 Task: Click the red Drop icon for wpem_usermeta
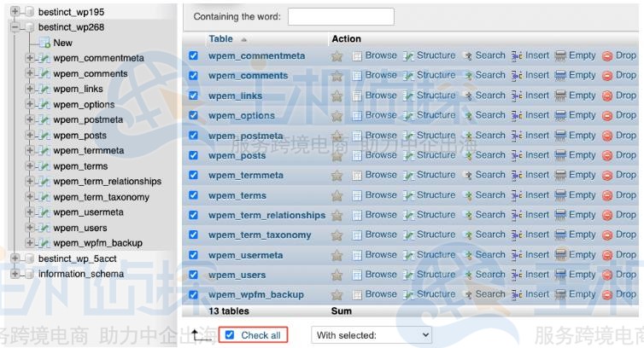(607, 255)
